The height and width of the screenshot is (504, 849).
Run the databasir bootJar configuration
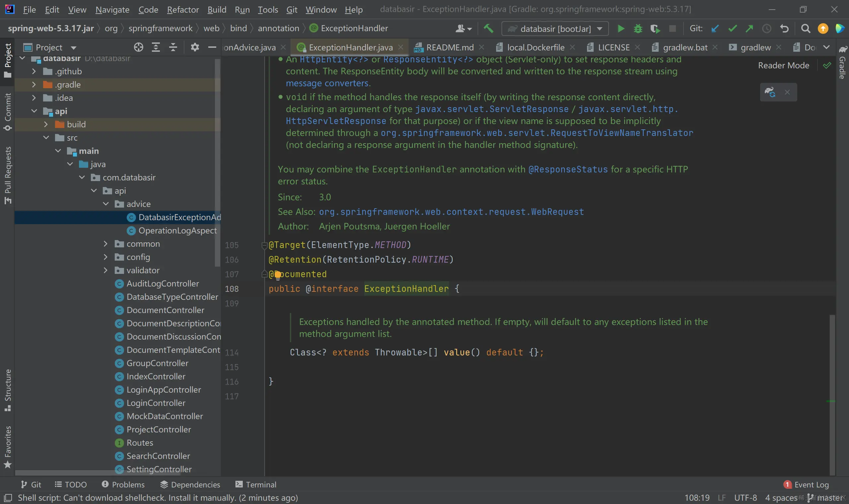(x=620, y=29)
